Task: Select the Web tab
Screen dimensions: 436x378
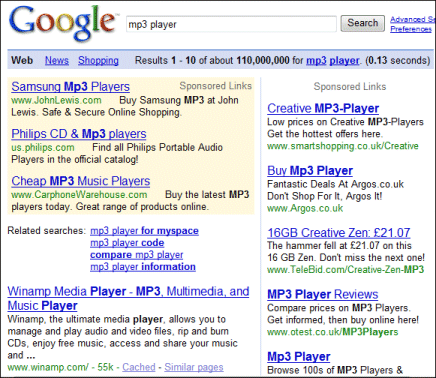Action: pos(22,60)
